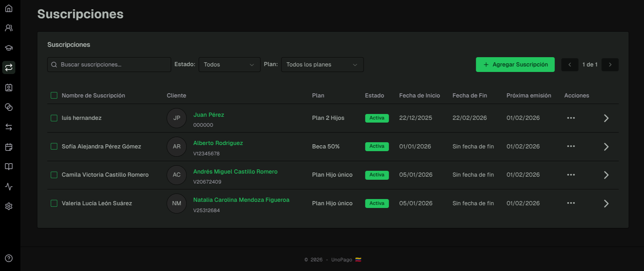This screenshot has width=644, height=271.
Task: Open settings gear in sidebar
Action: tap(9, 206)
